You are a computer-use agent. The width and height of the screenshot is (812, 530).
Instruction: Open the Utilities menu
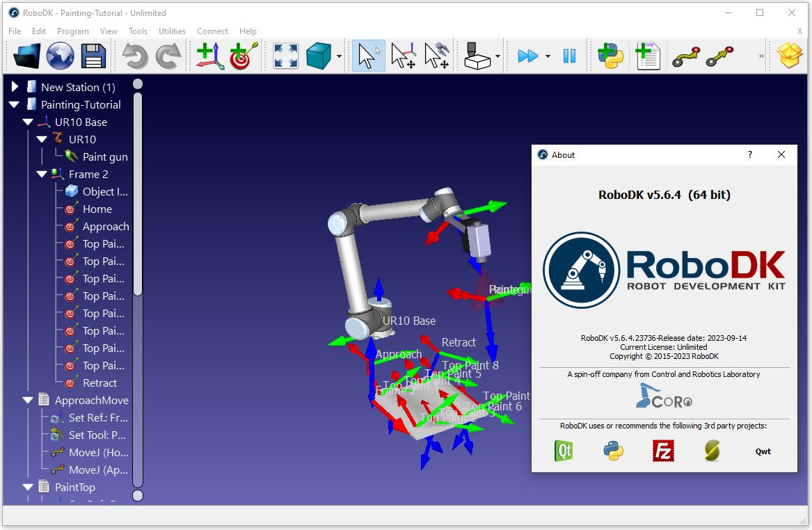pos(173,31)
